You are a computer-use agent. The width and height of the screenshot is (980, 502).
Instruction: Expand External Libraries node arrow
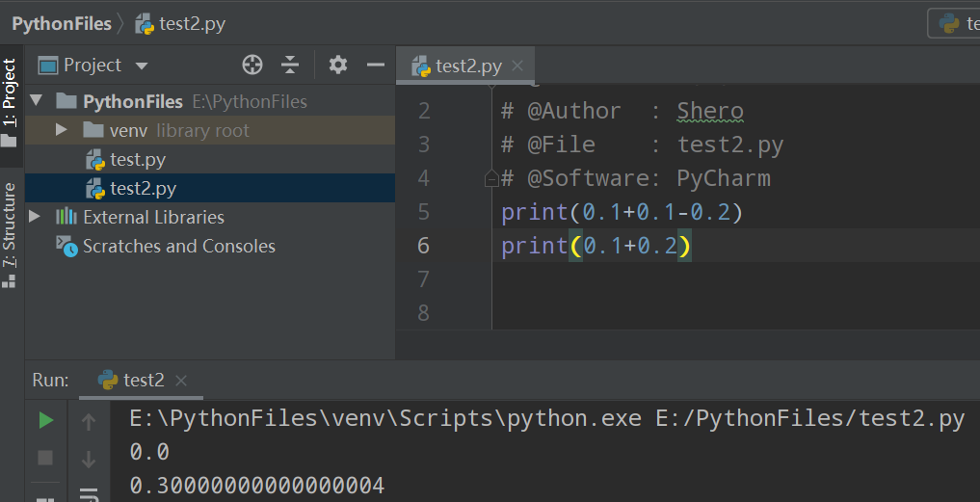click(35, 216)
